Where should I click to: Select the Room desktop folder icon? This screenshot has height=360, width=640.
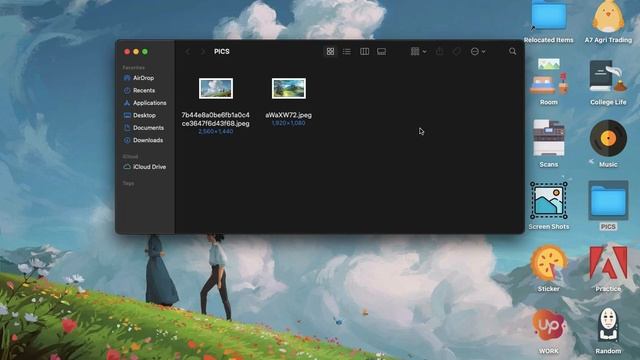pos(549,76)
